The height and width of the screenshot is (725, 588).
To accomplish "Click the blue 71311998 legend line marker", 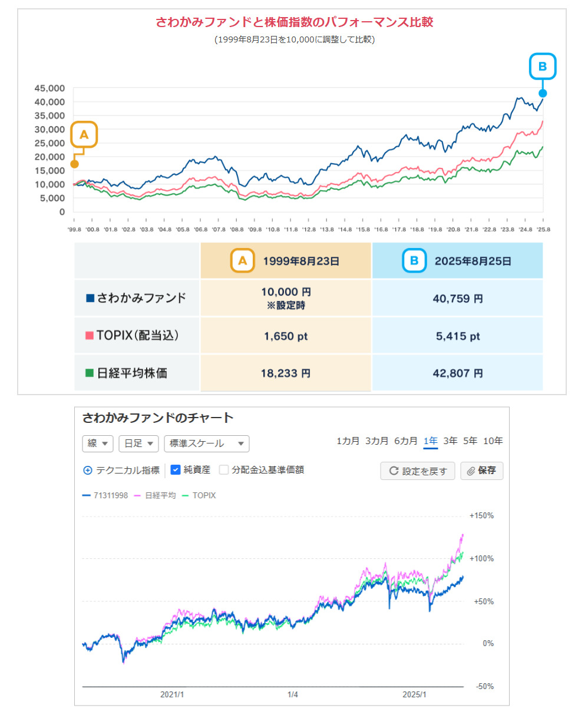I will 86,496.
